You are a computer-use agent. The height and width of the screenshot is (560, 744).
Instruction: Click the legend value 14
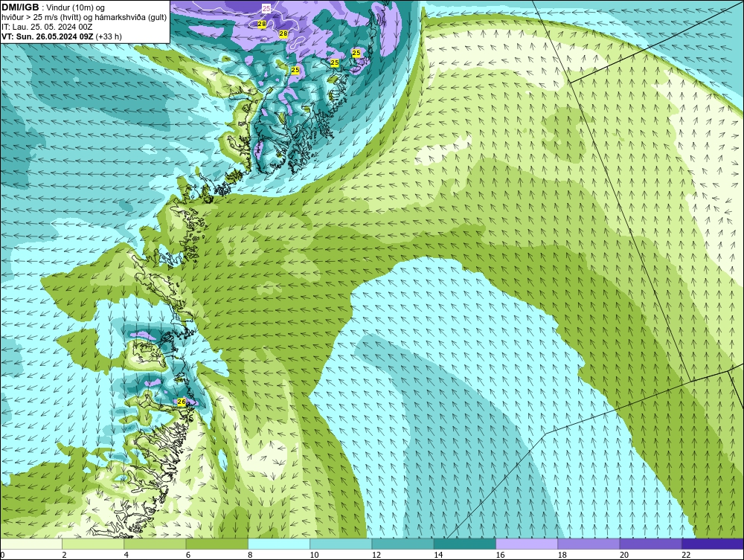(438, 556)
